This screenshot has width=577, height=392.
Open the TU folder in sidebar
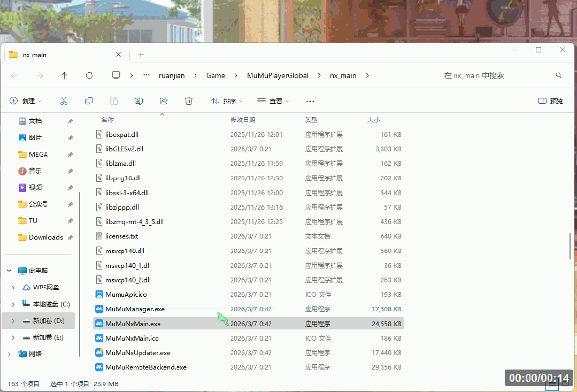[28, 220]
